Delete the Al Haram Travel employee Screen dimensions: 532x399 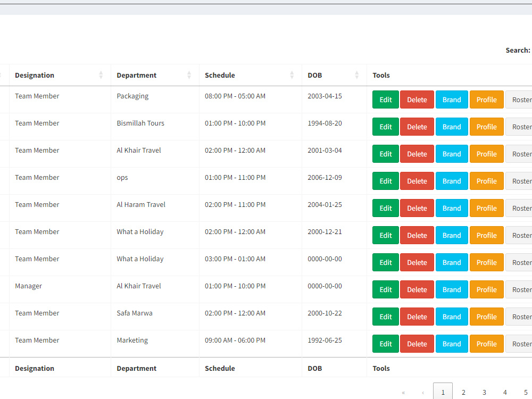[417, 208]
